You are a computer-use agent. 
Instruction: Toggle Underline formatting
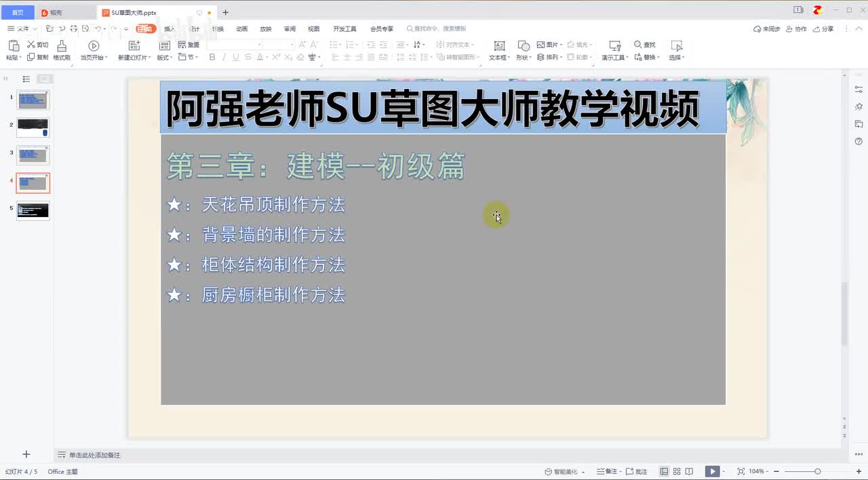pyautogui.click(x=235, y=58)
